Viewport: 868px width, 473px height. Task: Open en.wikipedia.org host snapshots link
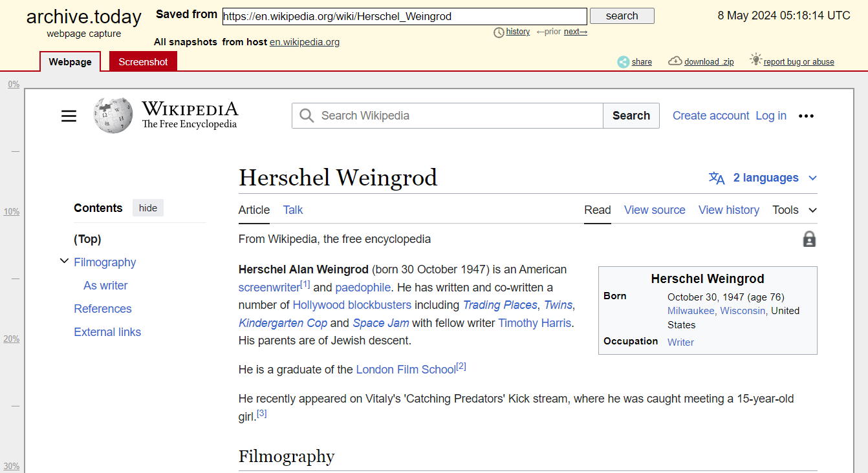tap(305, 42)
